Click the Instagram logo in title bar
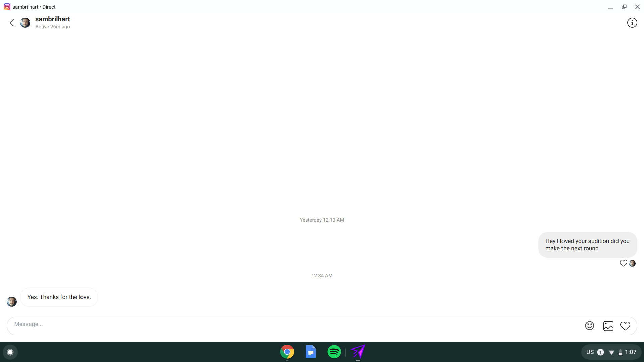 tap(7, 7)
